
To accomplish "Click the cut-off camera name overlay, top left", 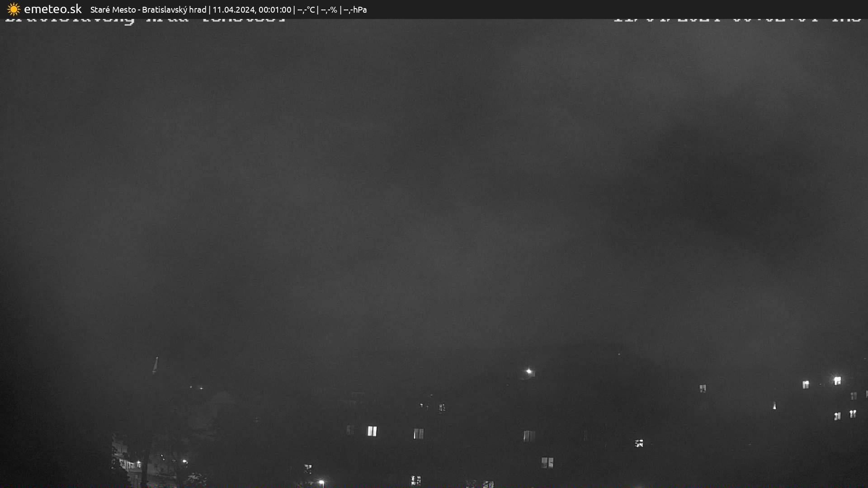I will tap(145, 21).
